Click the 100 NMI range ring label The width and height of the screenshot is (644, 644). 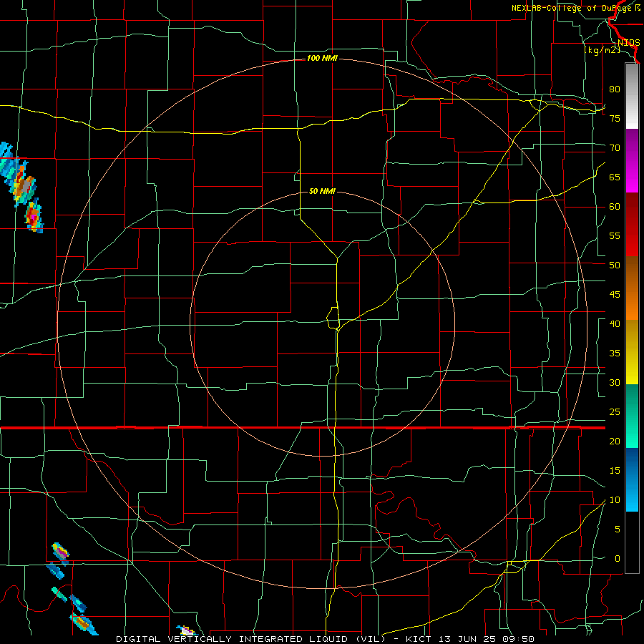tap(322, 59)
